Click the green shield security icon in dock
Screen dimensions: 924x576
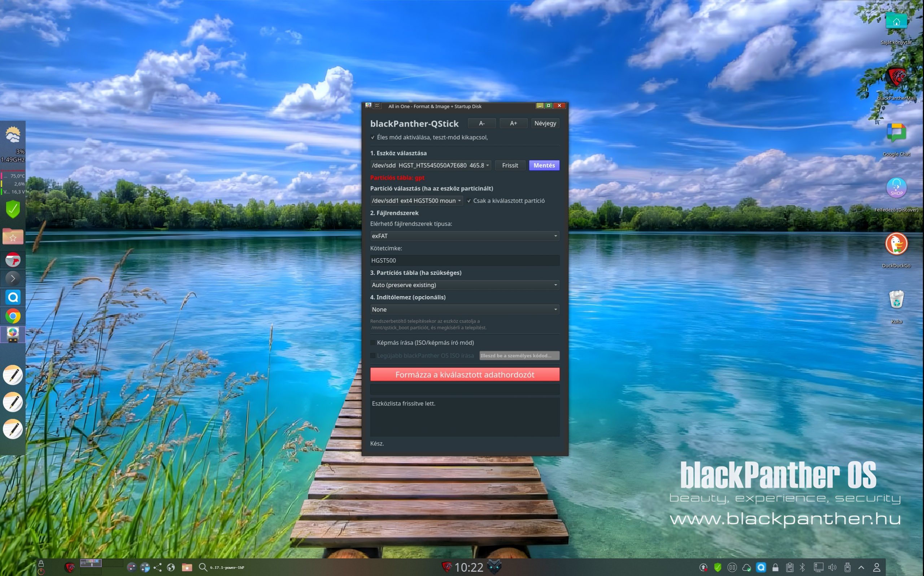(13, 209)
